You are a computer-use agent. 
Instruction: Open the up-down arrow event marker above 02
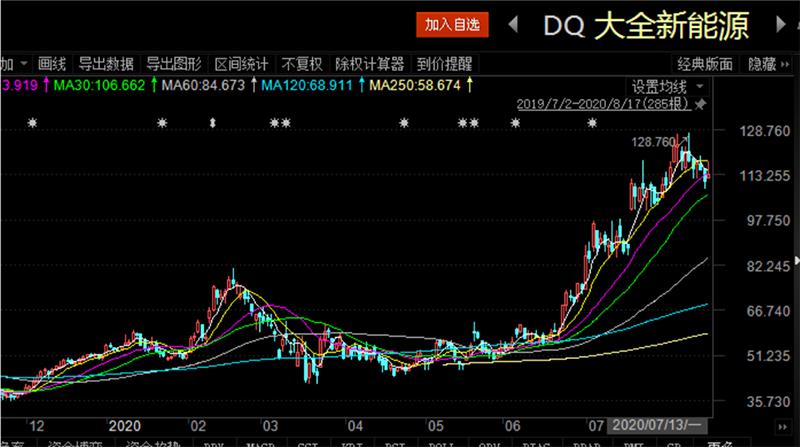point(213,122)
